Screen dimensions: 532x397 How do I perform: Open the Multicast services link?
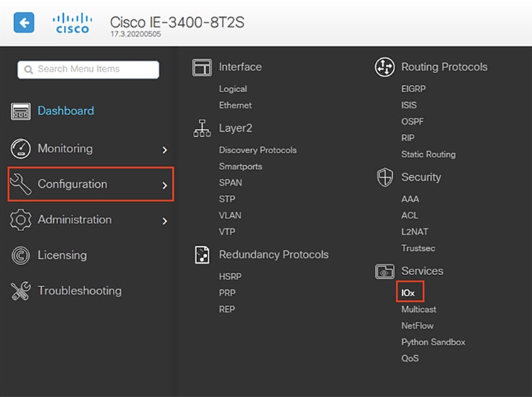419,309
